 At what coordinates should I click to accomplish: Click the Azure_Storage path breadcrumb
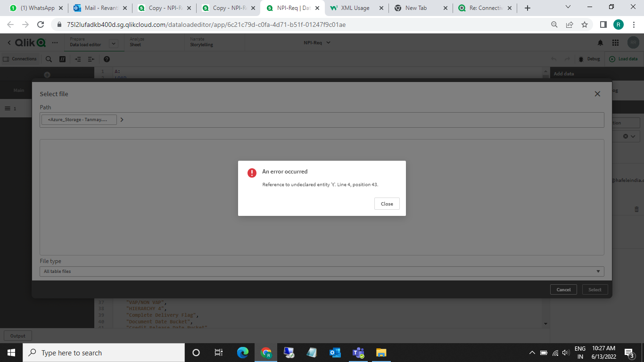tap(79, 120)
